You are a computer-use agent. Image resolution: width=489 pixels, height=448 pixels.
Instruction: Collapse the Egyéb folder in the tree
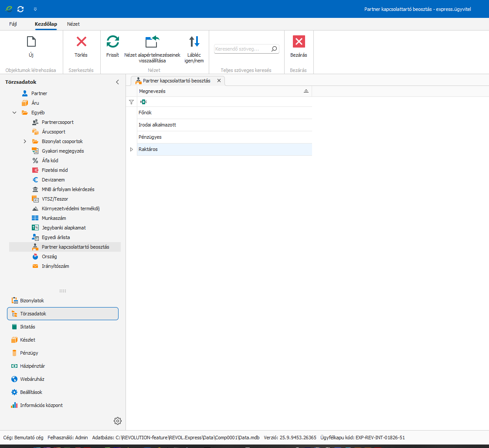14,113
